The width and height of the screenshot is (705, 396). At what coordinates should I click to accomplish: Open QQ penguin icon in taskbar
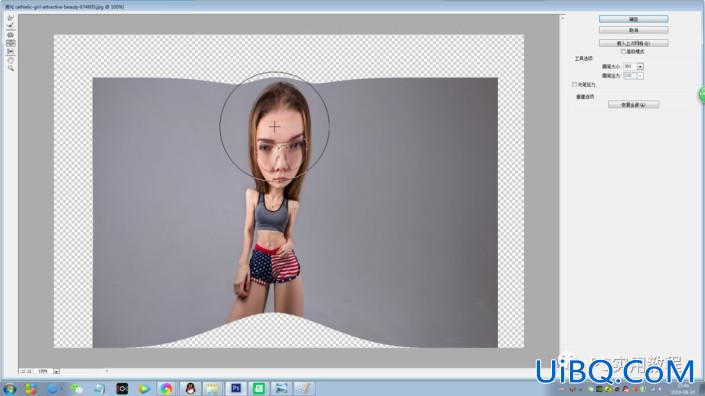pos(190,388)
